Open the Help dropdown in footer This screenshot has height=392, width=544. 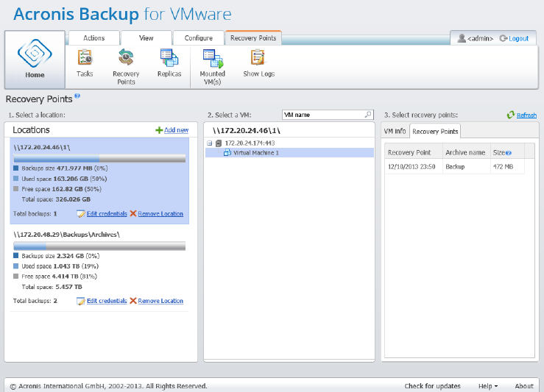(488, 386)
